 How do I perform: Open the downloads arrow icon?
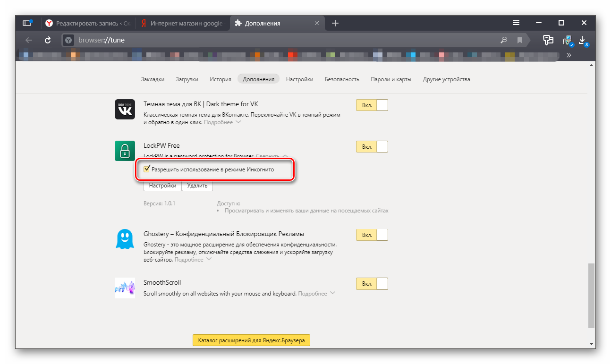[x=582, y=40]
